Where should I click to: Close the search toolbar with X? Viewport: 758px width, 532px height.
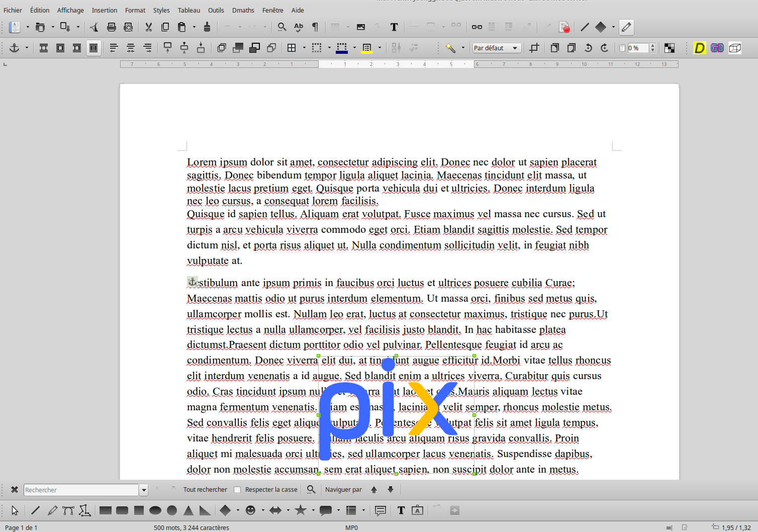15,490
